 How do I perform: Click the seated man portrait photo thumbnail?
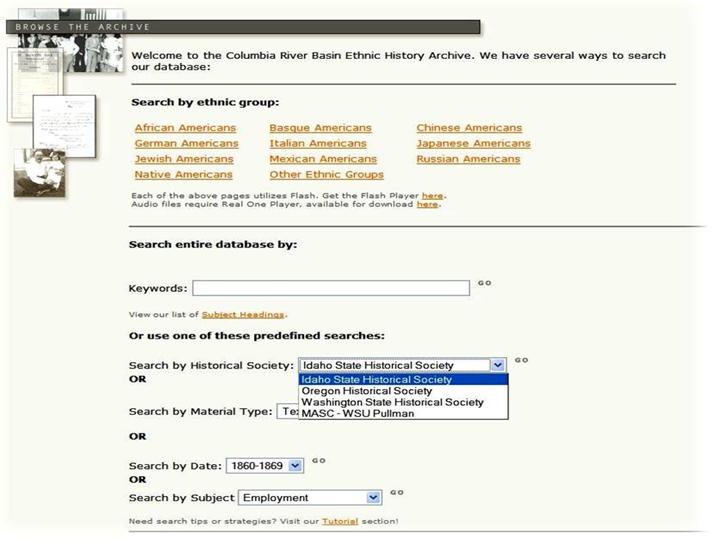[x=39, y=173]
